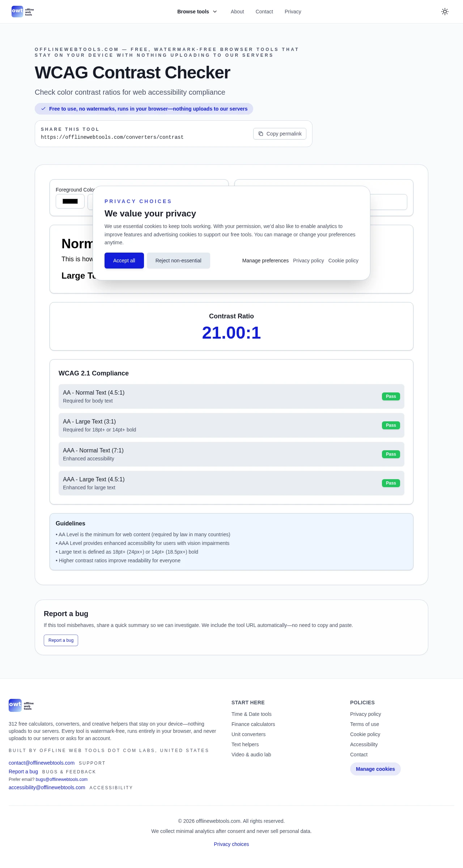This screenshot has width=463, height=868.
Task: Go to Privacy in the top navigation
Action: pos(293,12)
